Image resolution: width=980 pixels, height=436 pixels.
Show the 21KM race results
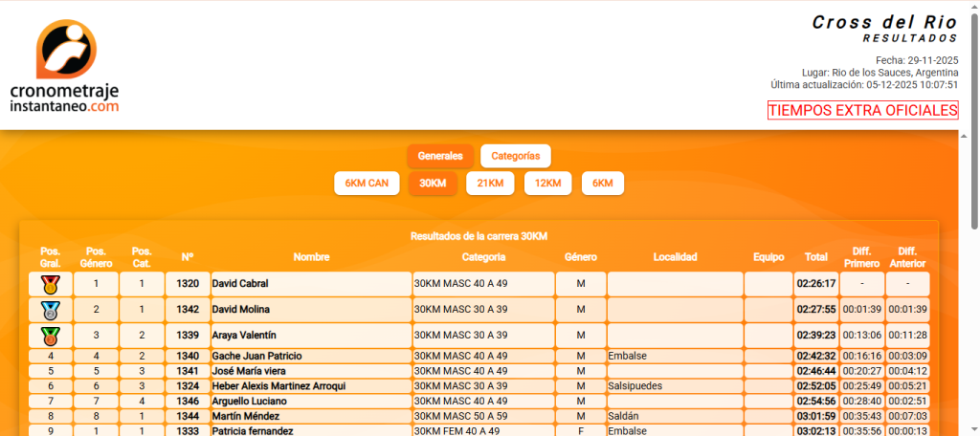pos(490,184)
